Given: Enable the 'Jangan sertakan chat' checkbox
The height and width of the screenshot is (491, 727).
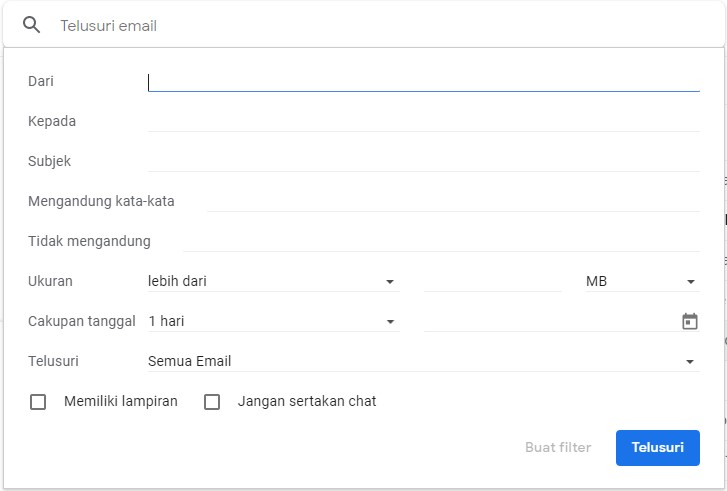Looking at the screenshot, I should [212, 402].
